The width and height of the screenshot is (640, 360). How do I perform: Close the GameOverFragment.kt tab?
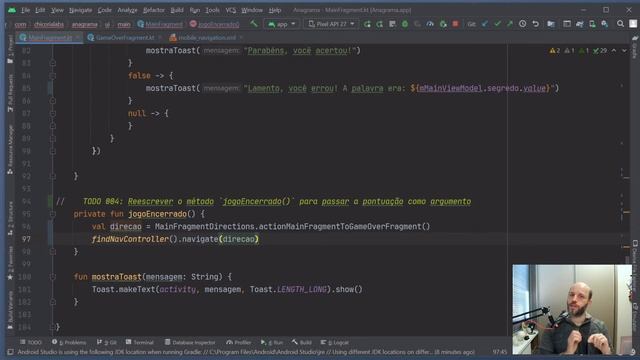click(x=160, y=38)
